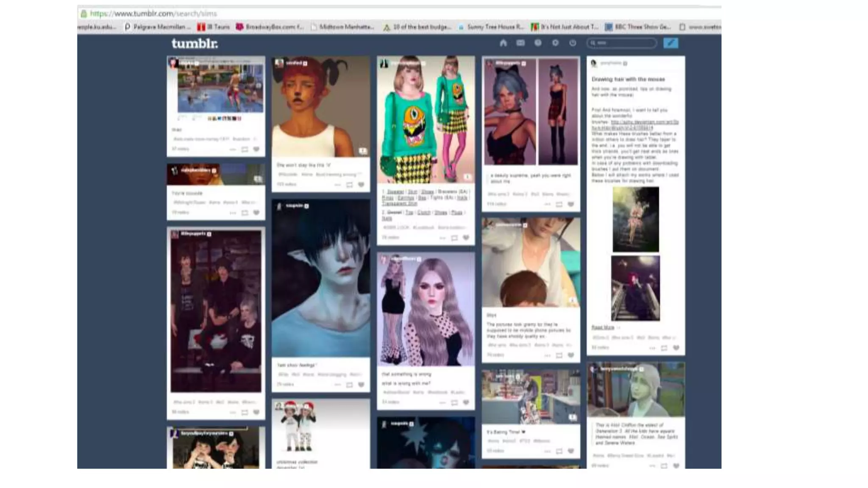Reblog the blue-haired cat-ear sim post
The image size is (868, 488).
point(559,204)
